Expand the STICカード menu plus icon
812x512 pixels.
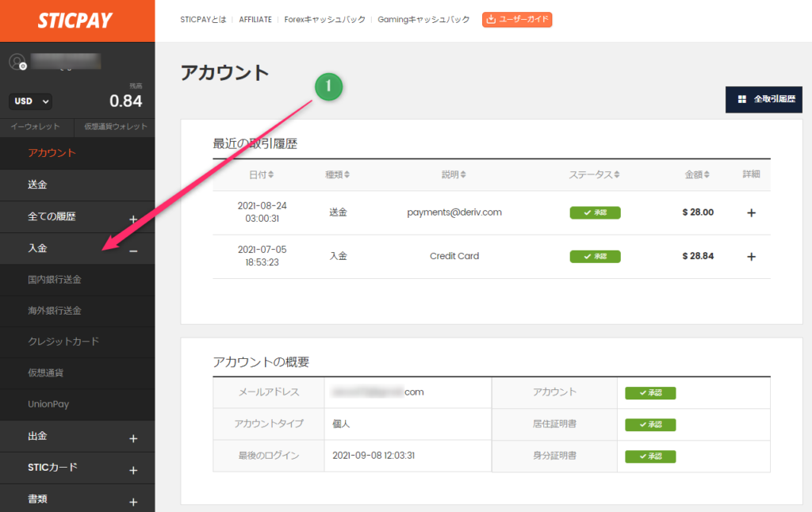click(133, 470)
